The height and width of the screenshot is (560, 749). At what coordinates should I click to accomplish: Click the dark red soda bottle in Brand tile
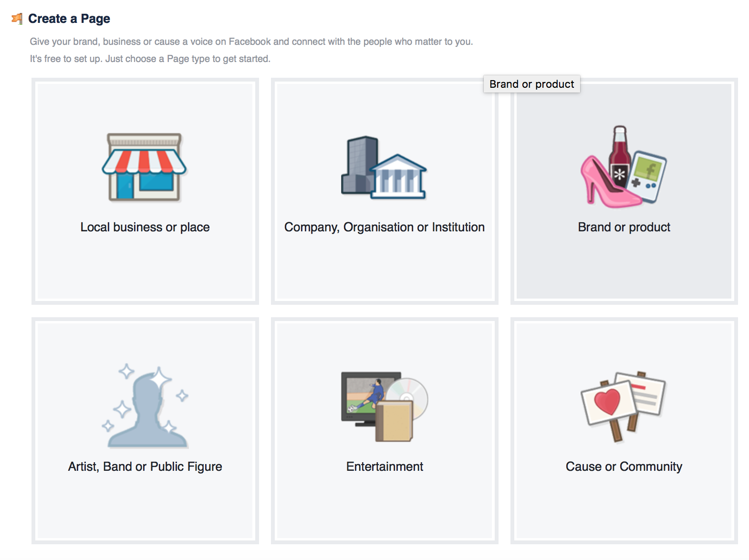click(x=619, y=158)
